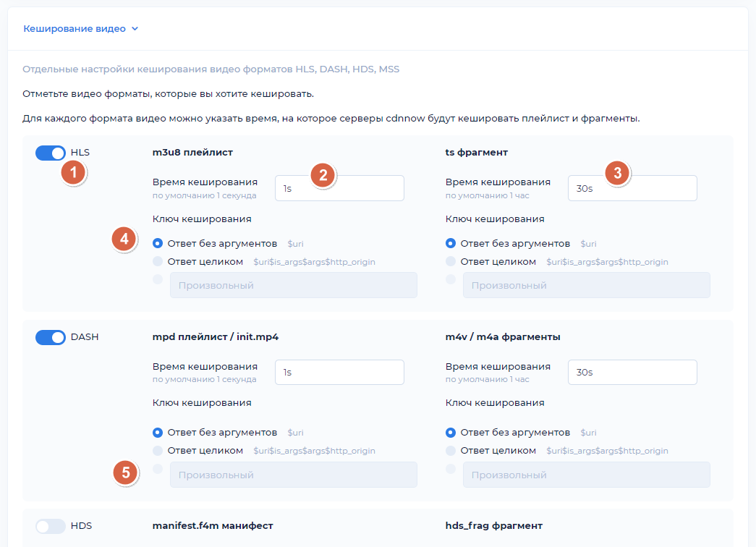Image resolution: width=756 pixels, height=547 pixels.
Task: Select Ответ без аргументов for m4v fragments
Action: tap(450, 432)
